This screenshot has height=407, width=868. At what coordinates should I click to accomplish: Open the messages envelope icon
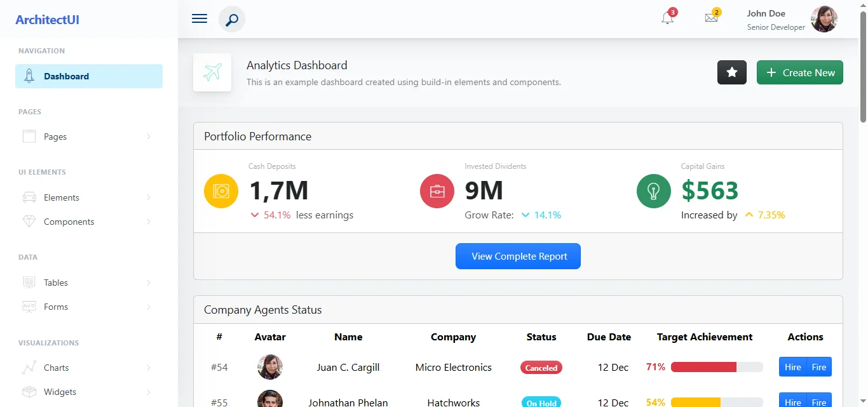711,18
